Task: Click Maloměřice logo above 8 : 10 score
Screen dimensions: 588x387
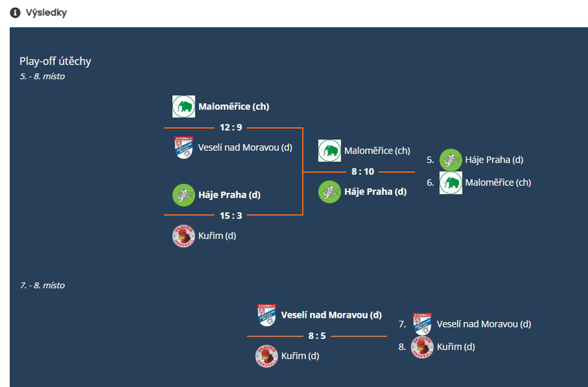Action: pyautogui.click(x=330, y=150)
